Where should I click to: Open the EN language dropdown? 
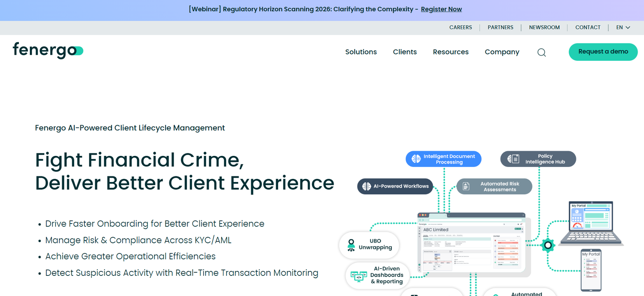pyautogui.click(x=623, y=27)
